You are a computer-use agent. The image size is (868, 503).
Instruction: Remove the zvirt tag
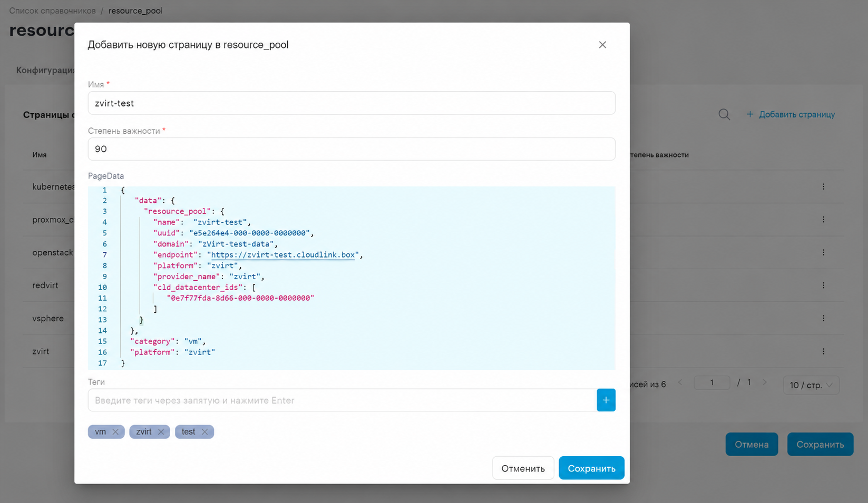[x=161, y=432]
